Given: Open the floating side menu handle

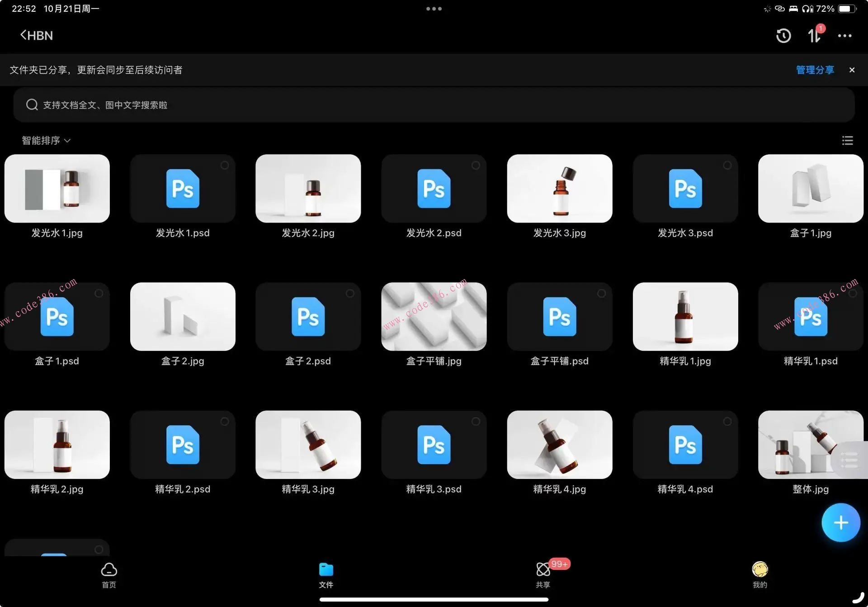Looking at the screenshot, I should [850, 460].
